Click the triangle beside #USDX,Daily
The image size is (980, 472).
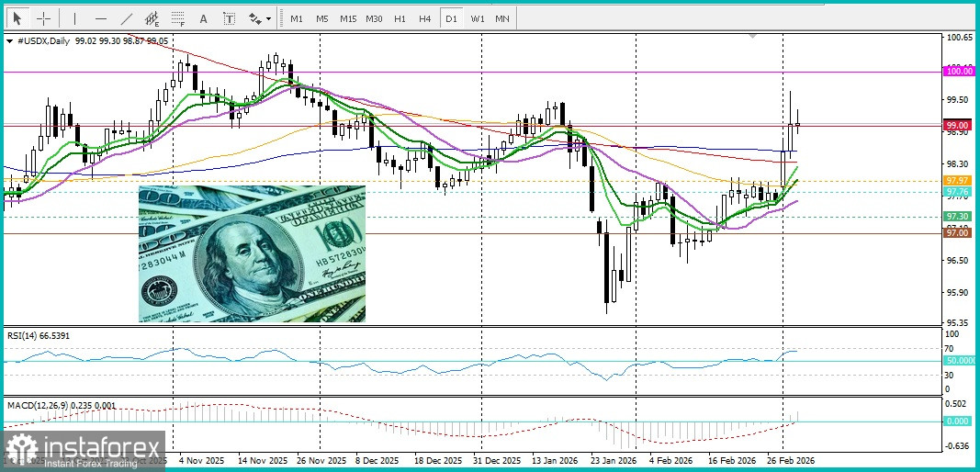click(x=10, y=40)
